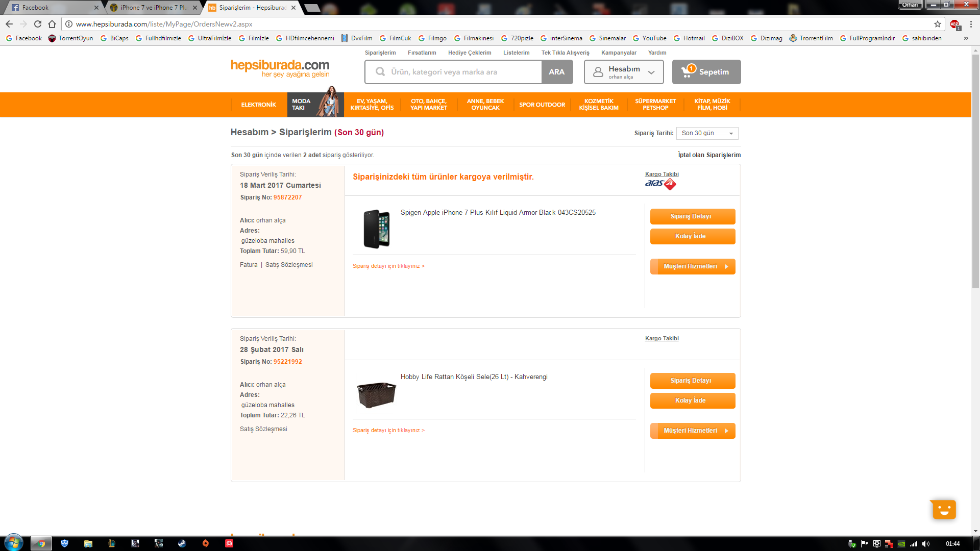Open the Moda Takı category
Screen dimensions: 980x551
click(315, 105)
